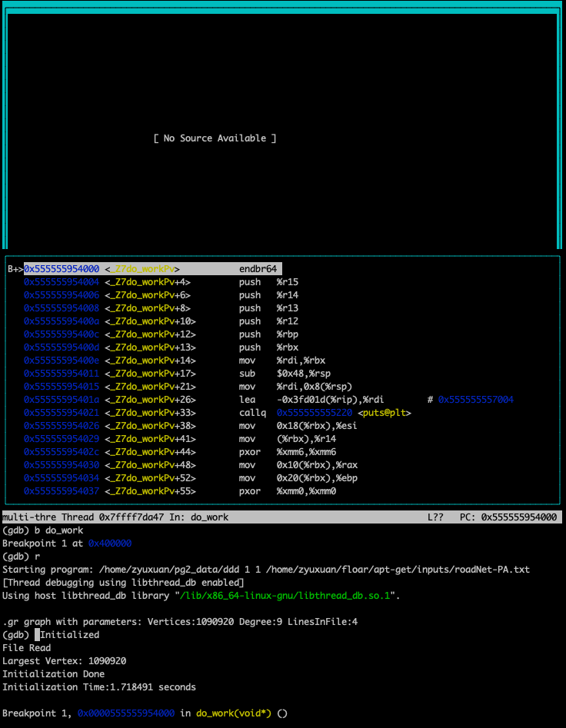Click the '[Thread debugging using libthread_db enabled]' line
This screenshot has height=728, width=566.
(123, 582)
